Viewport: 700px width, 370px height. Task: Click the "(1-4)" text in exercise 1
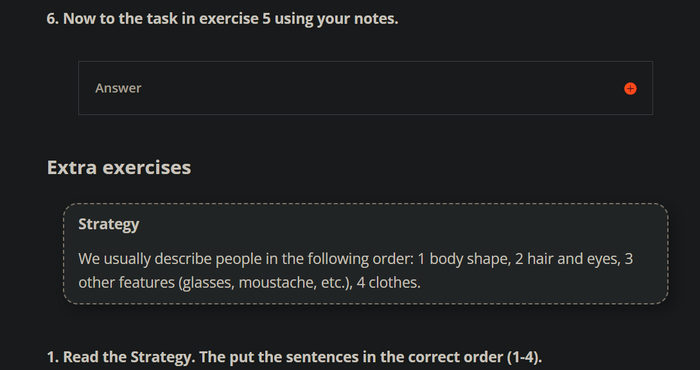(524, 357)
